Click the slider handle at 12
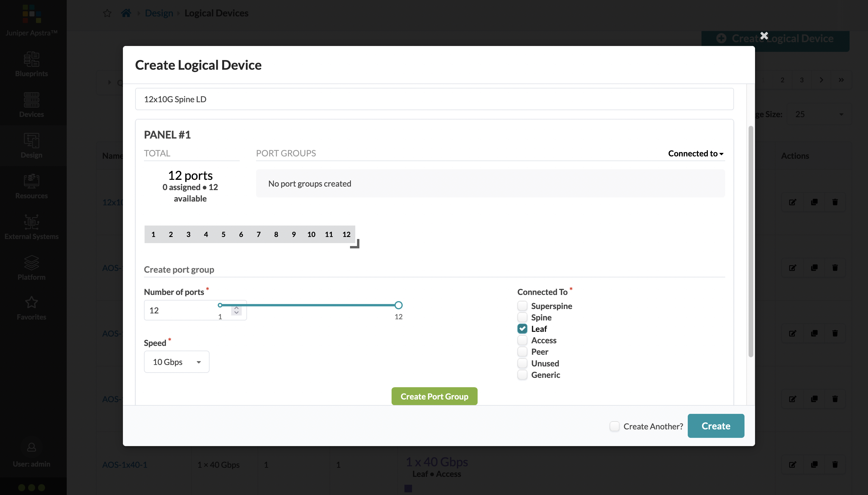The image size is (868, 495). tap(399, 305)
